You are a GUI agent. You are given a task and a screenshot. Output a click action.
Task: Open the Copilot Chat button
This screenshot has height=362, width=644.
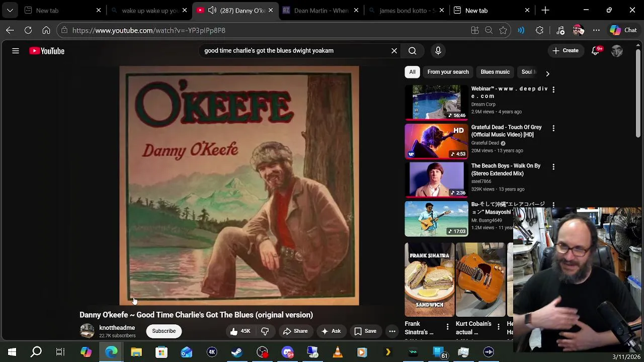[624, 30]
